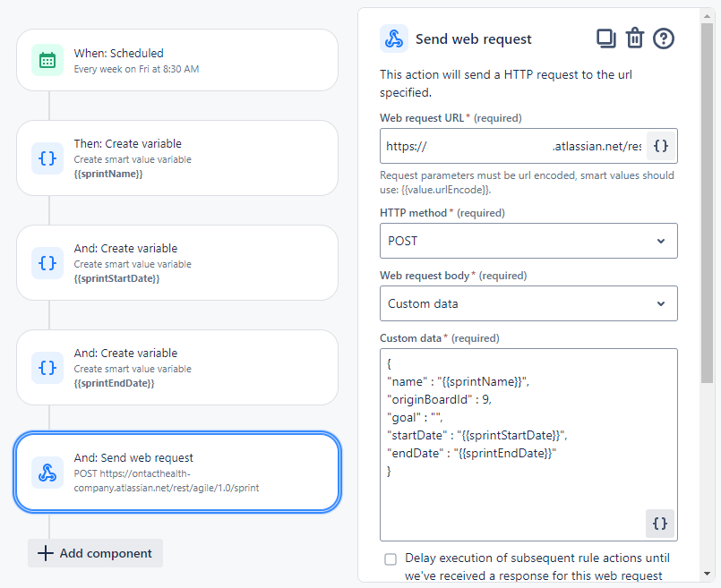Click the "startDate" line in custom data

pos(477,436)
